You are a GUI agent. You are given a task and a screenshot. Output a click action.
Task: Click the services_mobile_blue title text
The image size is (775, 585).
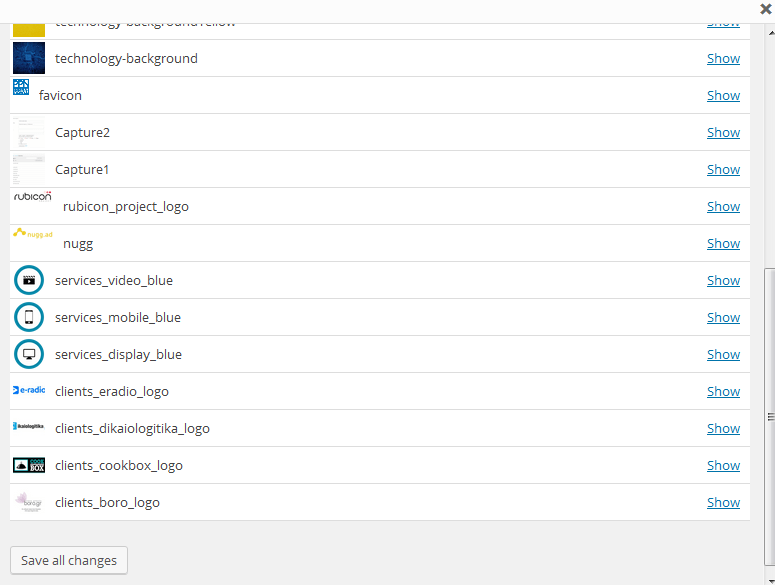coord(118,318)
